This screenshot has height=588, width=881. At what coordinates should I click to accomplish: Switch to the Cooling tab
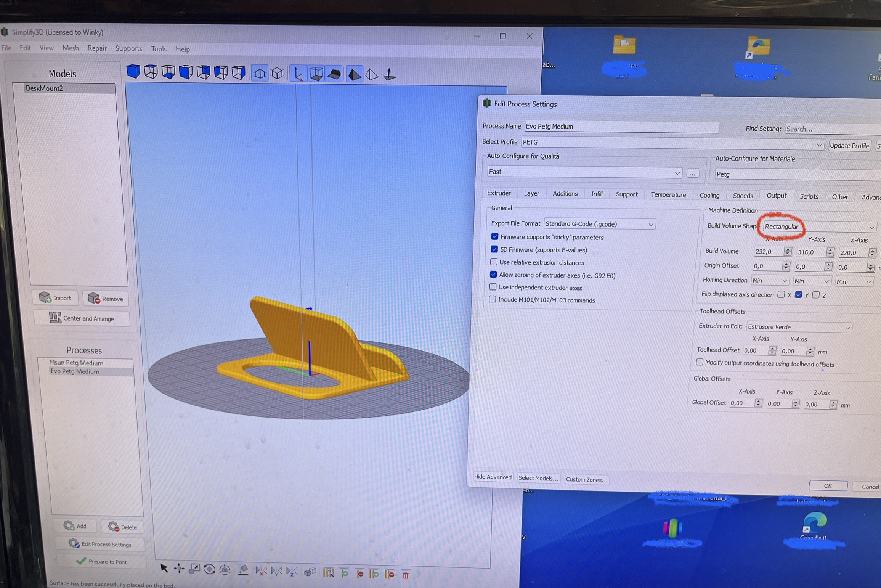pos(709,195)
